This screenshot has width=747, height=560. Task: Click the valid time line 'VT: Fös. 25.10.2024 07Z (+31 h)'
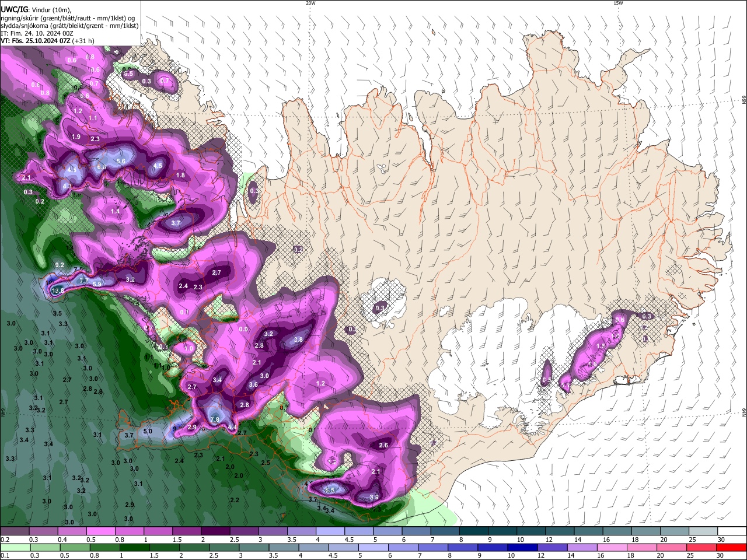click(x=48, y=41)
